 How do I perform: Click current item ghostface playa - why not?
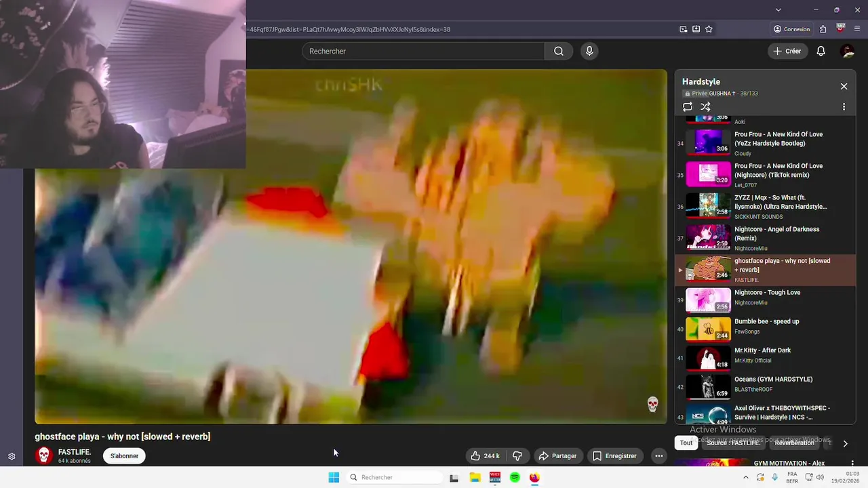[766, 270]
